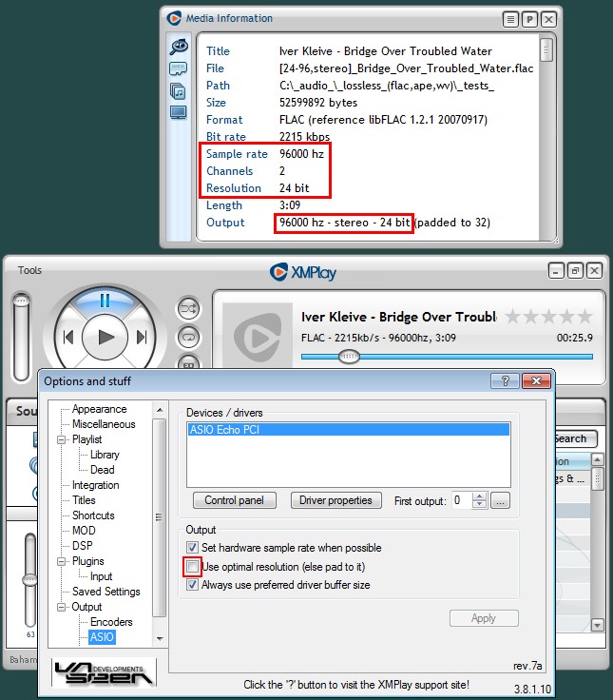The width and height of the screenshot is (613, 700).
Task: Click the Driver properties button
Action: pos(335,500)
